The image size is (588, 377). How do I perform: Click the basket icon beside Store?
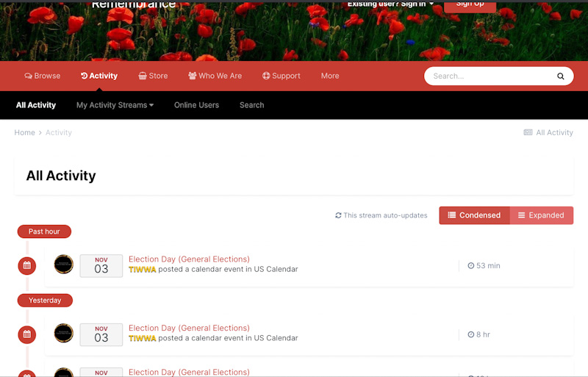(143, 76)
